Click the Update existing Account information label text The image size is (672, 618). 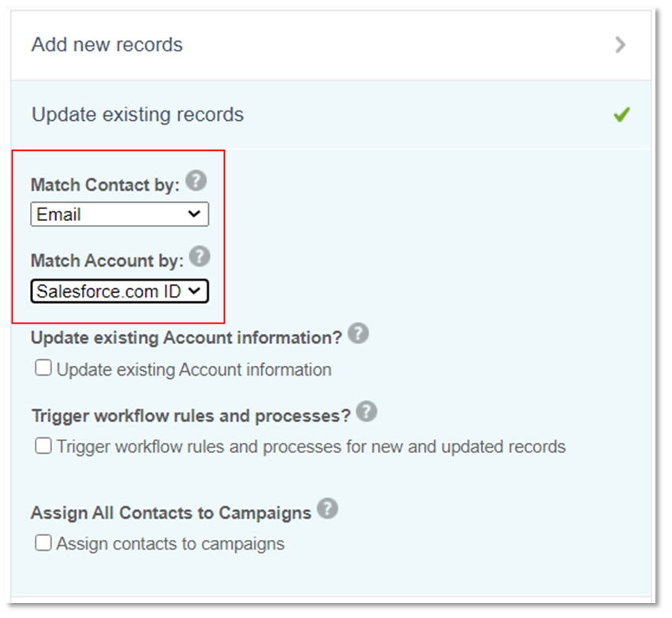pos(194,369)
